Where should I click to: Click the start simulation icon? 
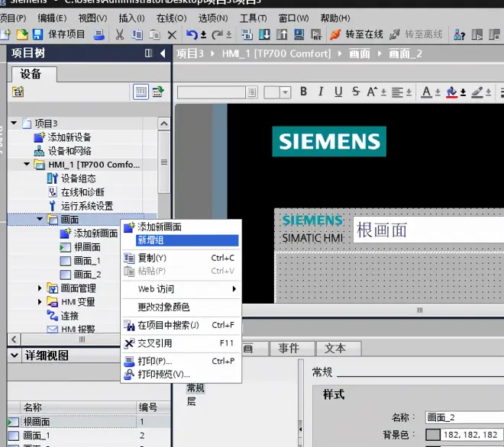299,34
